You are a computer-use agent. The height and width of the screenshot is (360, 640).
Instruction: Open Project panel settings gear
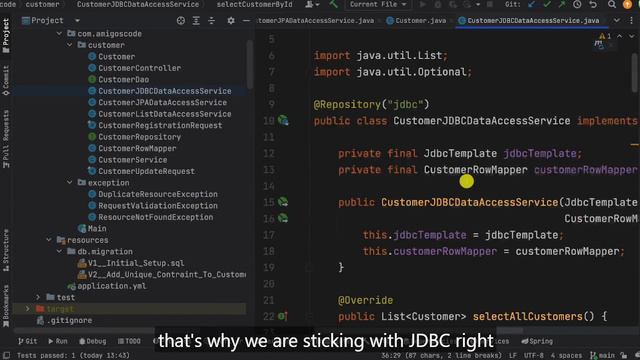pyautogui.click(x=231, y=20)
